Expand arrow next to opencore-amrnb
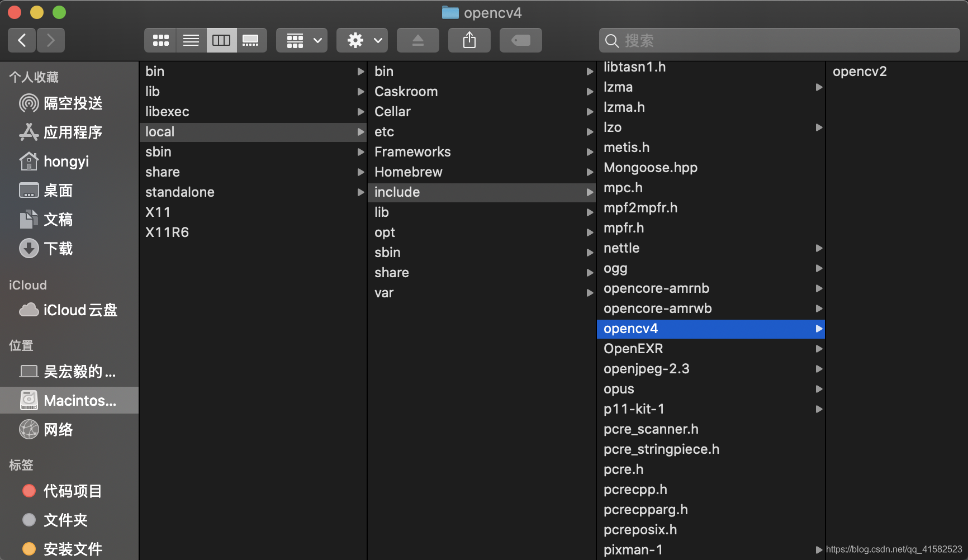 (x=819, y=288)
